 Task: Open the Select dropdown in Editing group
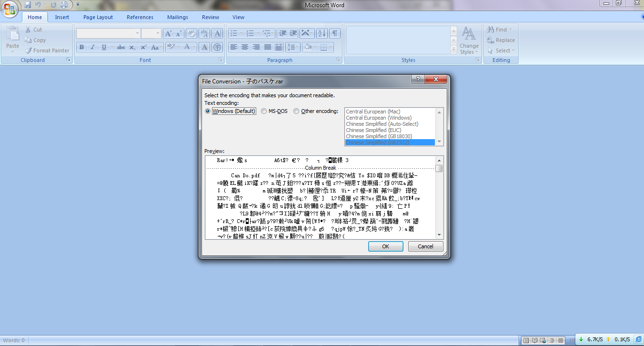[501, 51]
